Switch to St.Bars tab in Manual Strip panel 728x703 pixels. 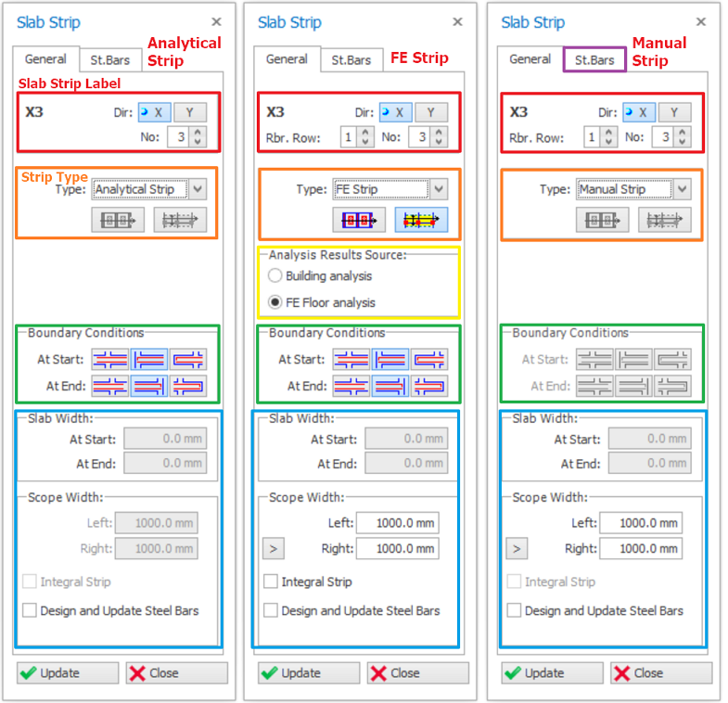pos(594,60)
